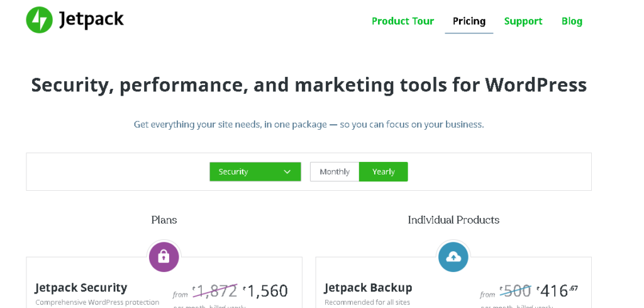Click the Jetpack wordmark text
This screenshot has height=308, width=644.
coord(91,20)
